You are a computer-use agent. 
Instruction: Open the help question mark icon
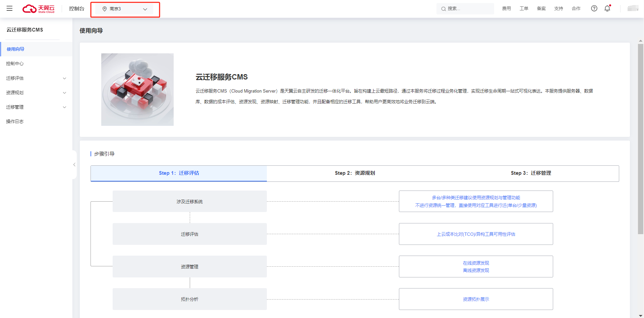pyautogui.click(x=594, y=8)
